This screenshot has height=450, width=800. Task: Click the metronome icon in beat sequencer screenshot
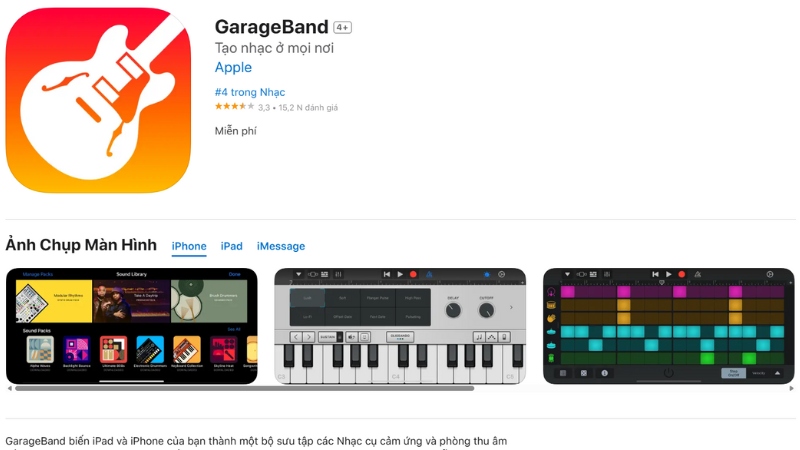[x=697, y=274]
